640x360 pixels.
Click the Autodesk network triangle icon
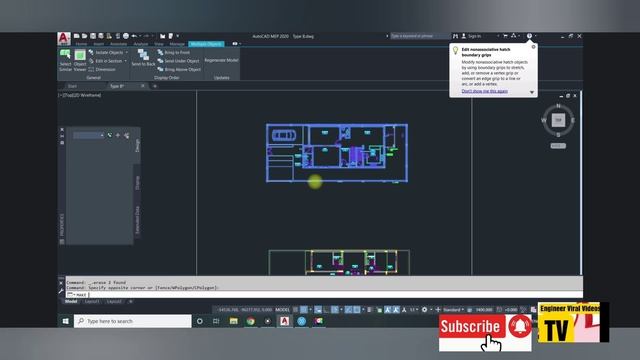[513, 36]
